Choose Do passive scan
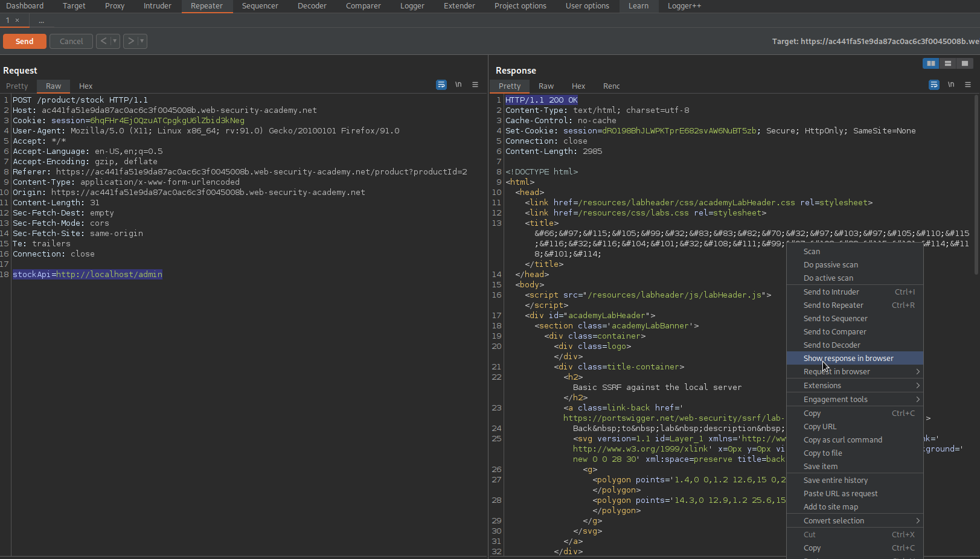980x559 pixels. (x=855, y=264)
